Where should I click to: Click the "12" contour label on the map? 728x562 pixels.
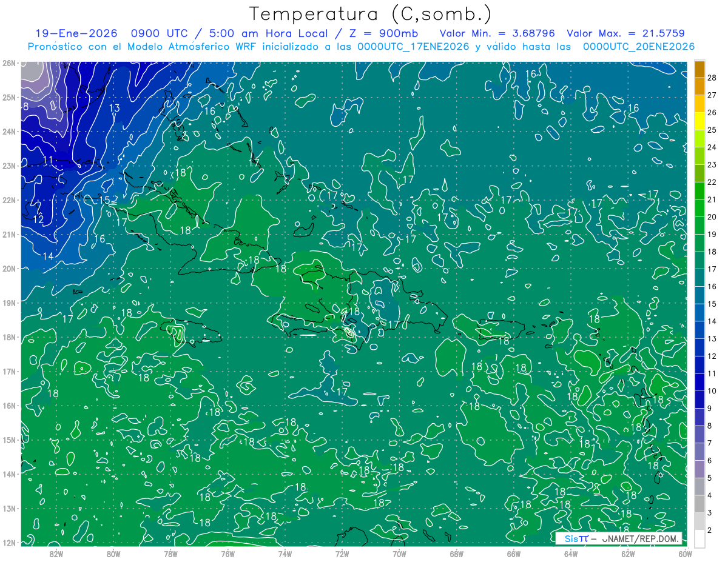[x=38, y=219]
